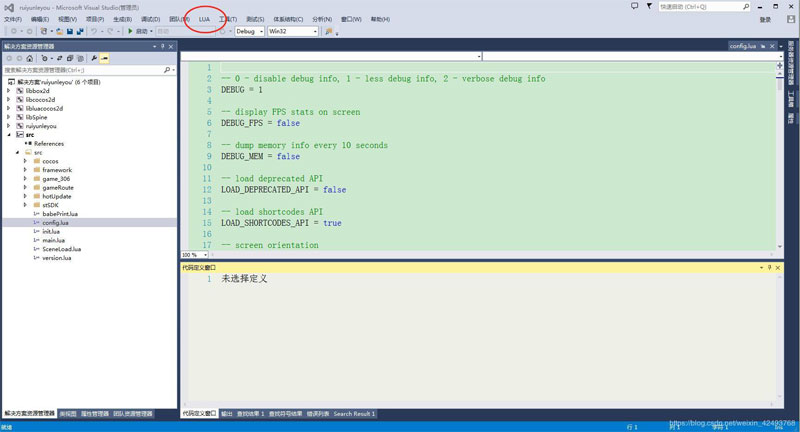Open Properties wrench icon in Solution Explorer
The image size is (800, 432).
(94, 58)
